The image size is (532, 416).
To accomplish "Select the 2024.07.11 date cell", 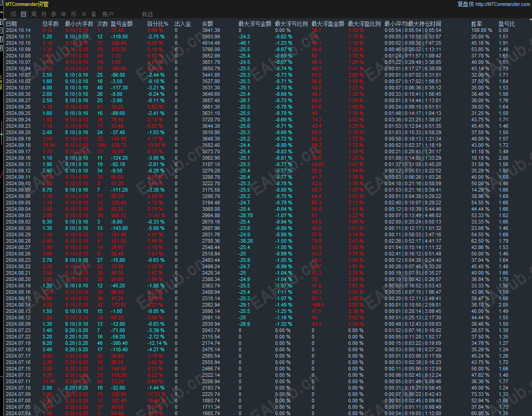I will click(18, 381).
